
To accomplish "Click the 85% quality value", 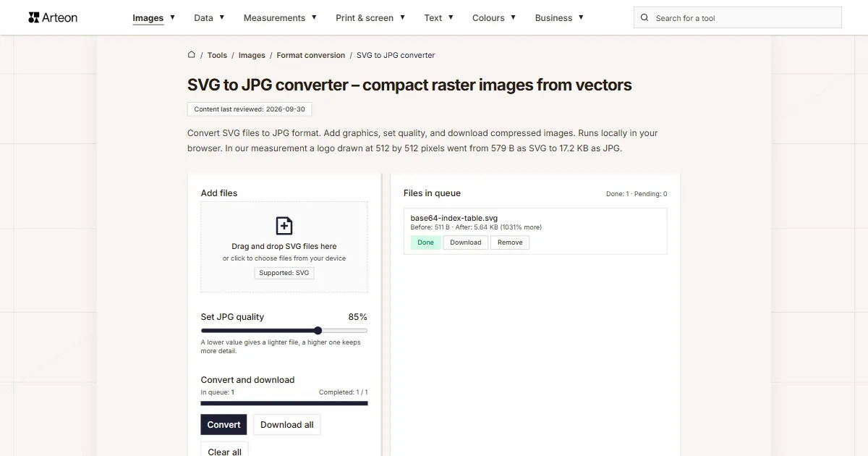I will 358,317.
